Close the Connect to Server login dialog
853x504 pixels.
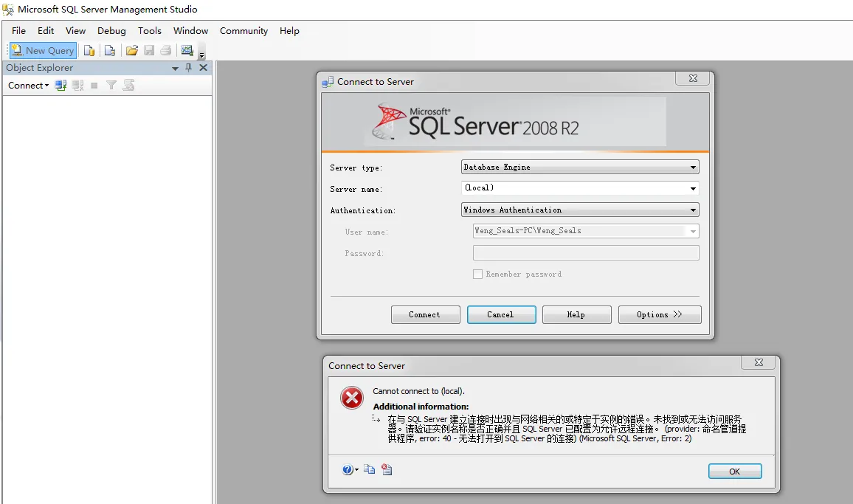[693, 78]
